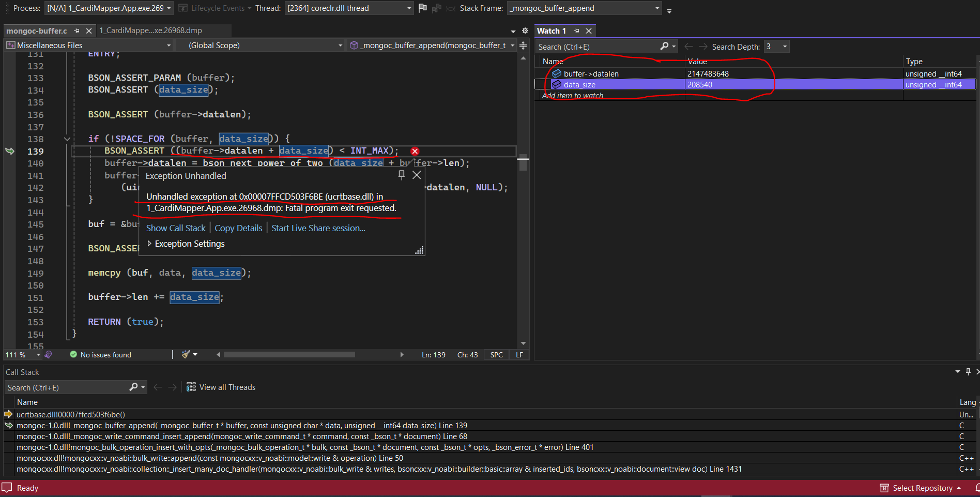Click the flag icon beside Thread dropdown
980x497 pixels.
[x=423, y=8]
